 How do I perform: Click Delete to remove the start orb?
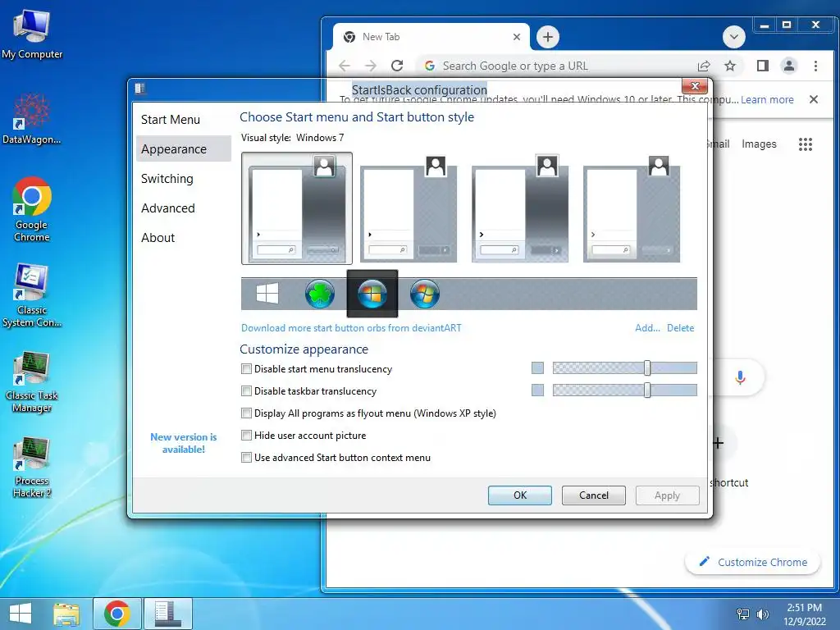680,328
